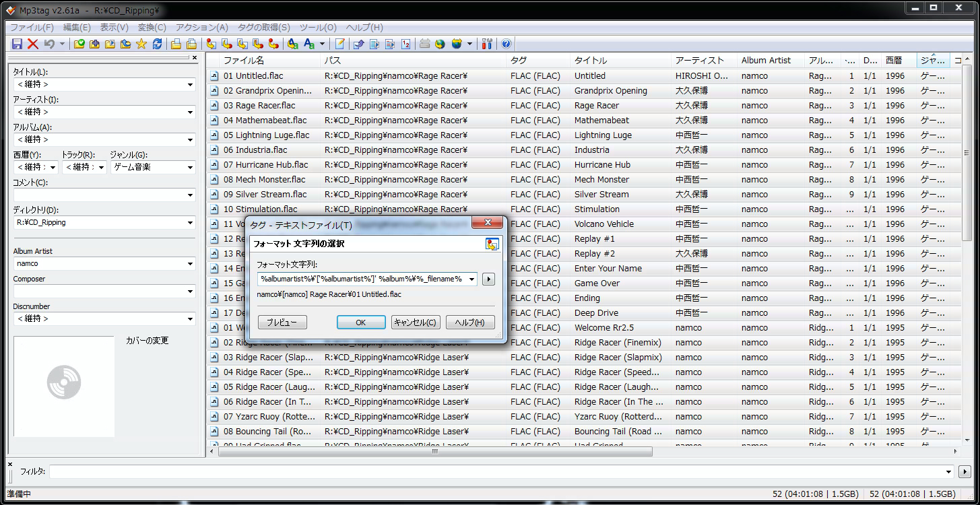Click the export icon in toolbar
The width and height of the screenshot is (980, 505).
coord(359,44)
